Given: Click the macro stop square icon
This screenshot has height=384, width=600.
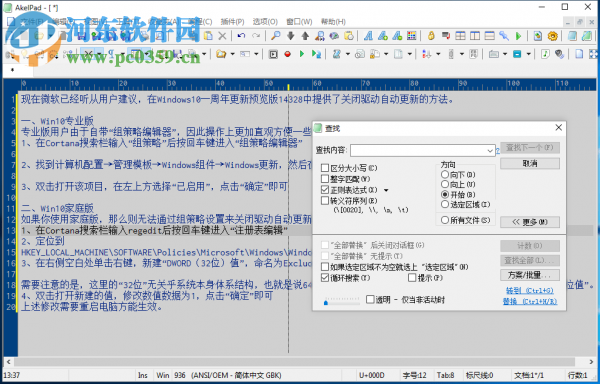Looking at the screenshot, I should coord(273,54).
